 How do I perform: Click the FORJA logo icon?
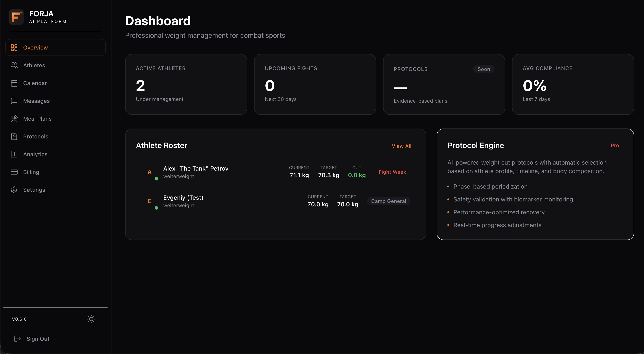(x=16, y=17)
